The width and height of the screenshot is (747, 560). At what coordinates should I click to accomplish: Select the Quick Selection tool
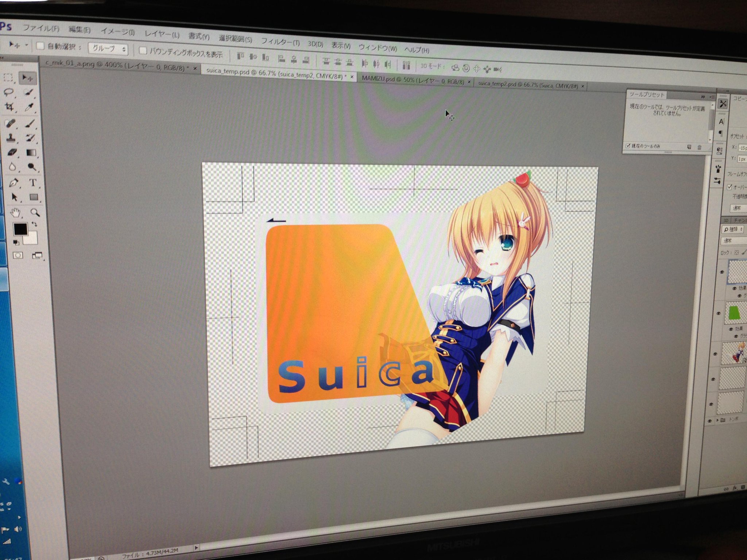click(x=28, y=92)
